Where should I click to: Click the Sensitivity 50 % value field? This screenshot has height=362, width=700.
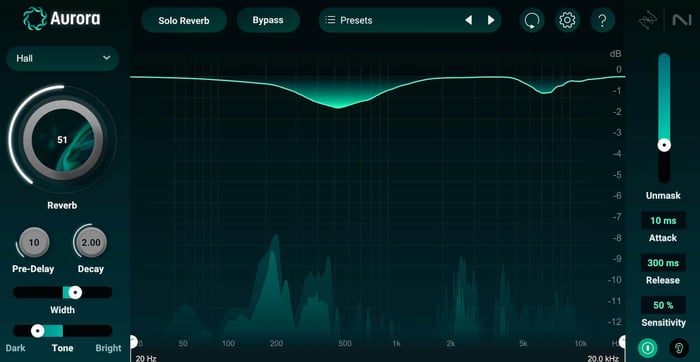[x=663, y=305]
